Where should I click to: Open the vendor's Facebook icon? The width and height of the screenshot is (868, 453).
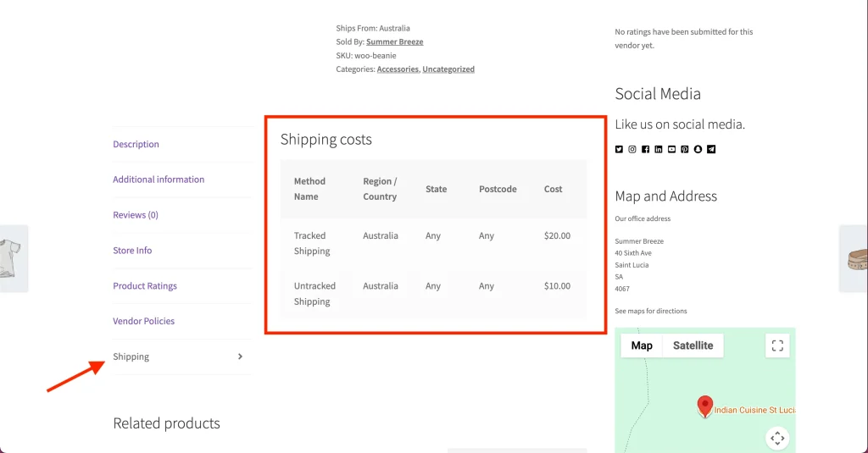click(645, 149)
